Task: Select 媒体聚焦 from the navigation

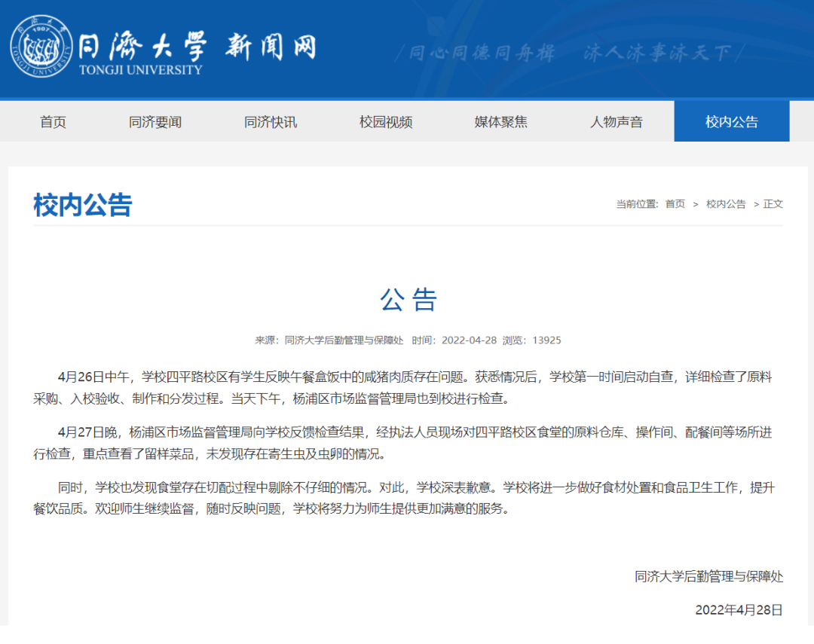Action: pos(500,121)
